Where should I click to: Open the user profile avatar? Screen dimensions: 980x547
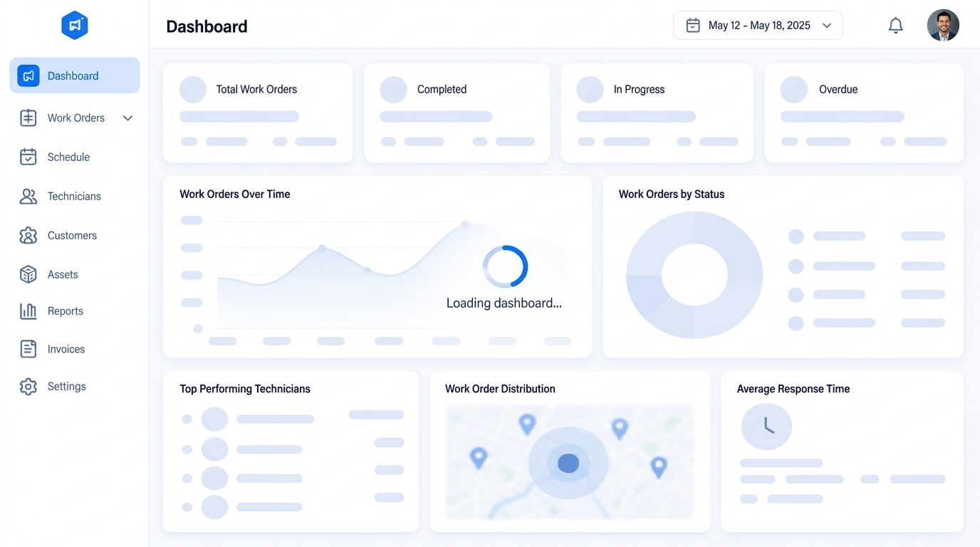(943, 26)
